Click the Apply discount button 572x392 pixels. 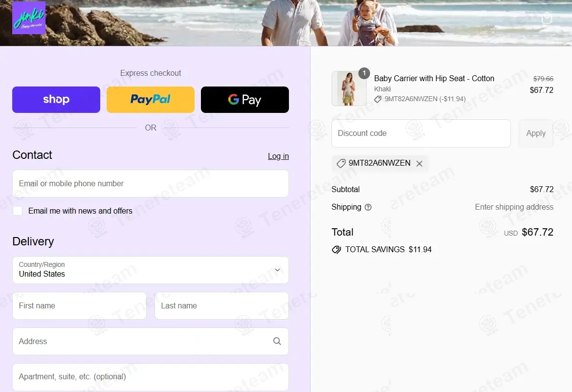[536, 133]
